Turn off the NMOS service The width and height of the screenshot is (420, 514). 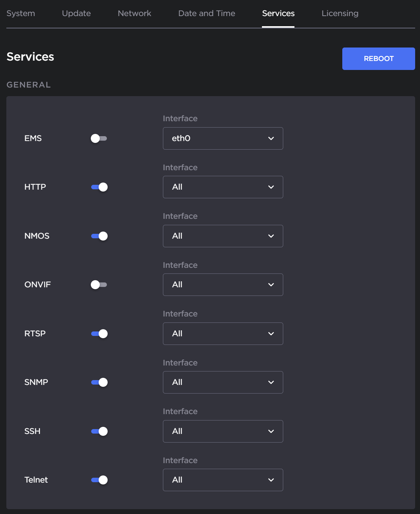point(99,236)
